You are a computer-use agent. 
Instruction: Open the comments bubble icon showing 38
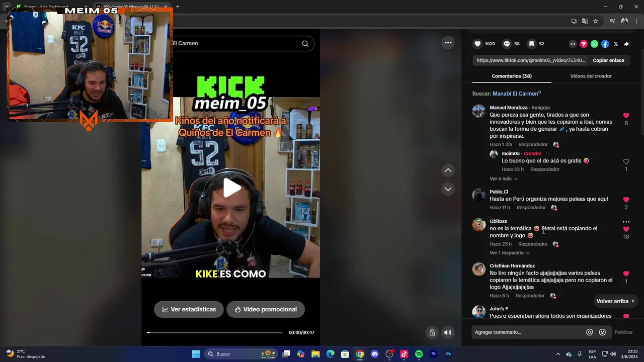tap(507, 44)
